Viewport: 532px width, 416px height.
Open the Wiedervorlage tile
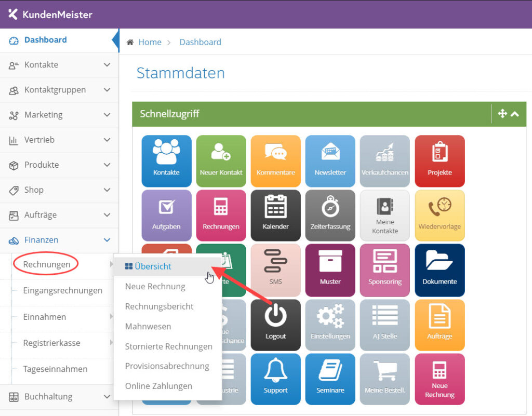(x=440, y=216)
